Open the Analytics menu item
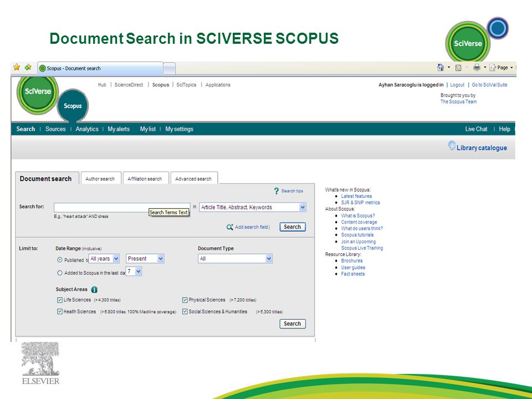 [x=87, y=129]
